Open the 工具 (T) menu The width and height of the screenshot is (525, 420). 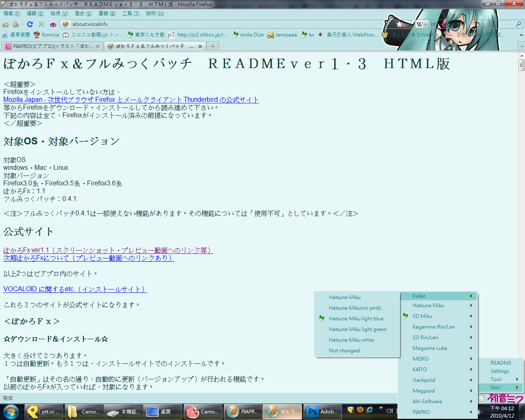coord(131,14)
